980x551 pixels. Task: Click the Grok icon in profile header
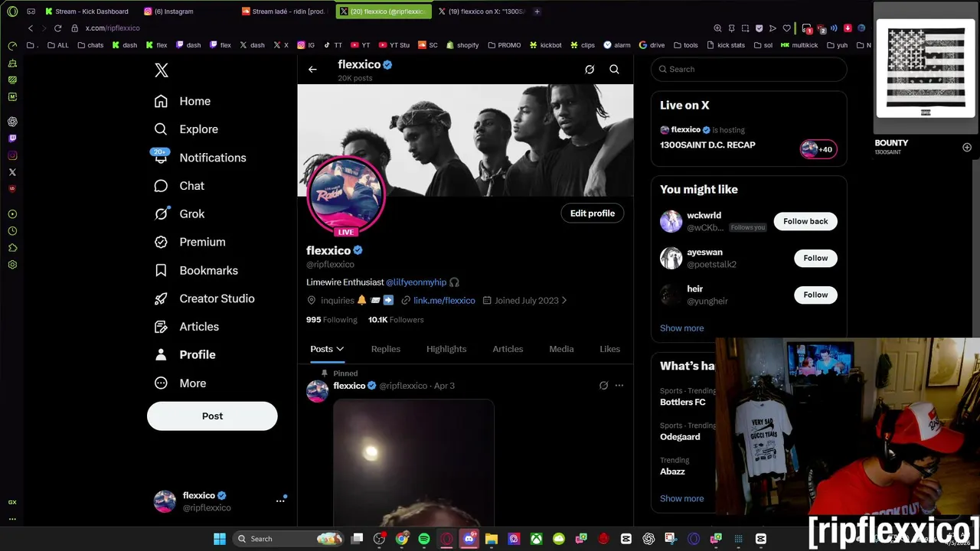point(590,70)
